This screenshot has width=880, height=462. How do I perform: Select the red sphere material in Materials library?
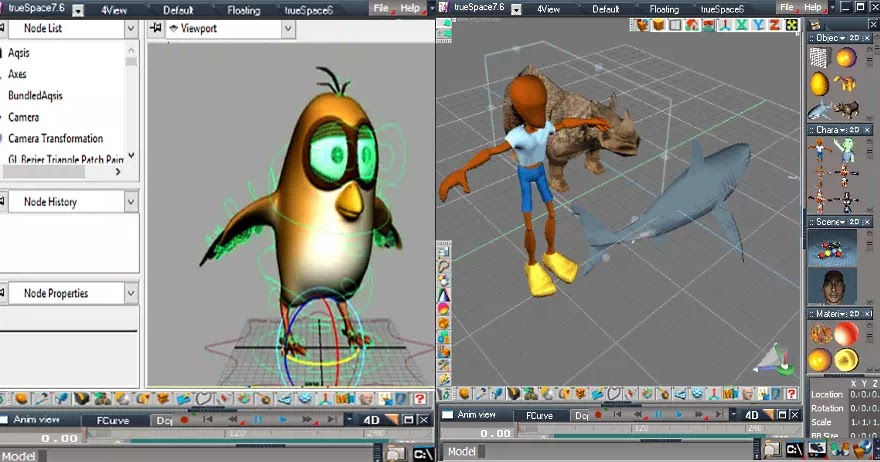click(x=847, y=332)
